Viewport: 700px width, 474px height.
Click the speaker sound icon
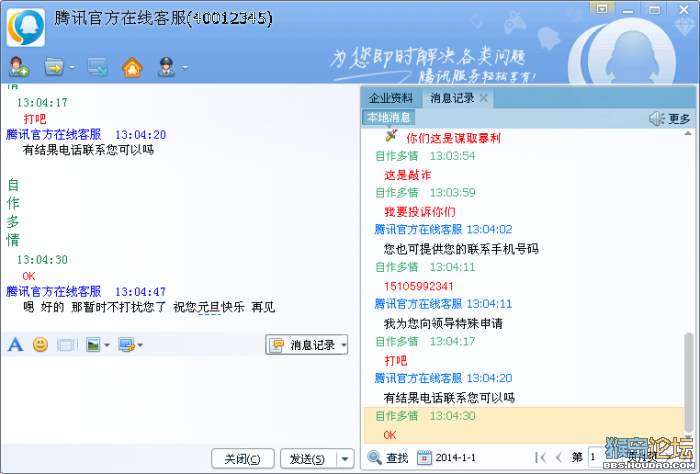pyautogui.click(x=656, y=118)
